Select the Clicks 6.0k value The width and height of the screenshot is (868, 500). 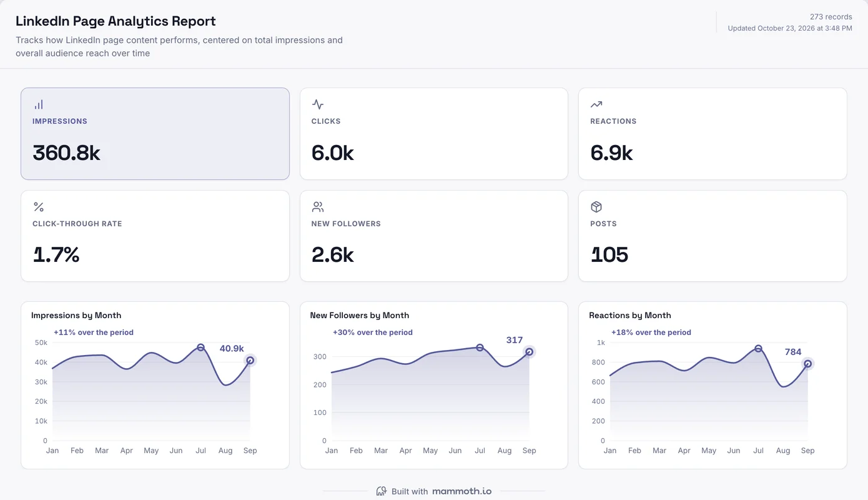pyautogui.click(x=332, y=153)
